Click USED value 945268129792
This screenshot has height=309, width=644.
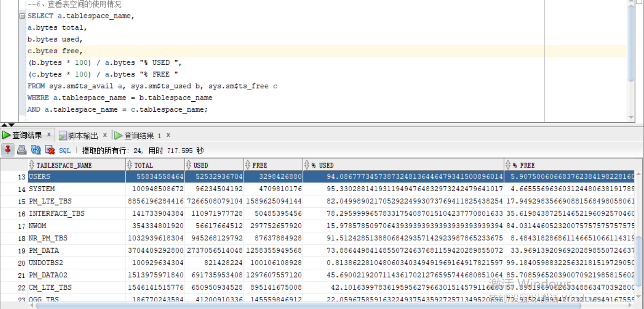tap(214, 238)
